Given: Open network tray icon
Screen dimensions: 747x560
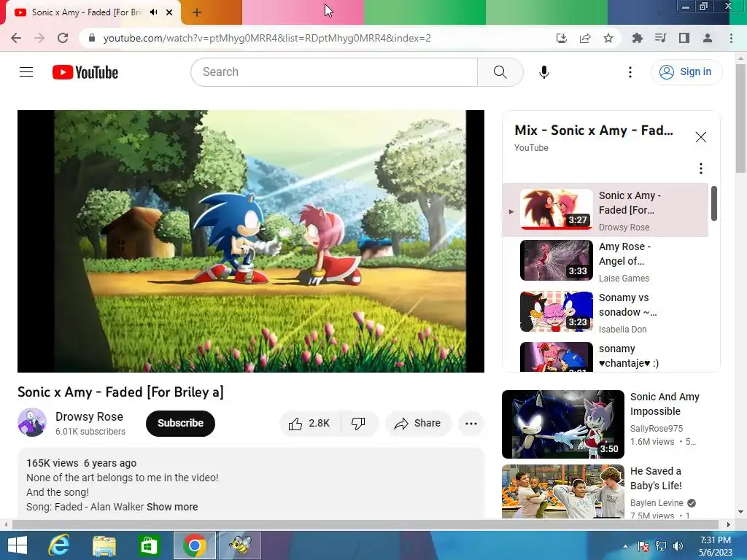Looking at the screenshot, I should coord(661,545).
